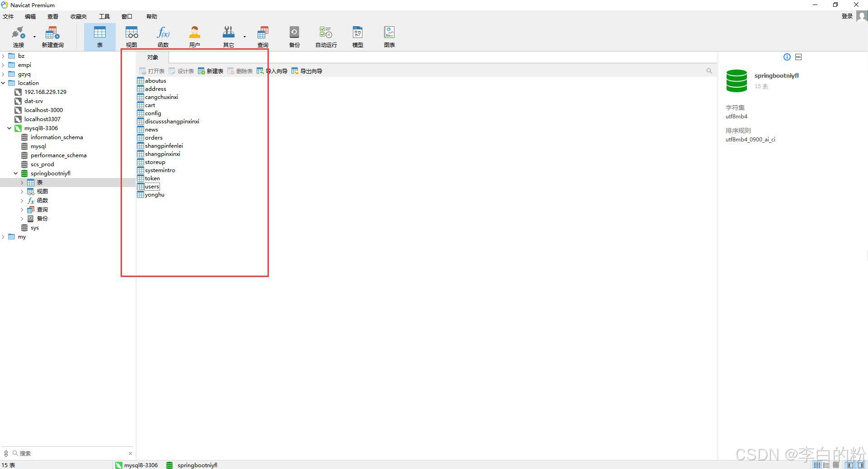Click the user avatar icon
Image resolution: width=868 pixels, height=469 pixels.
click(862, 16)
